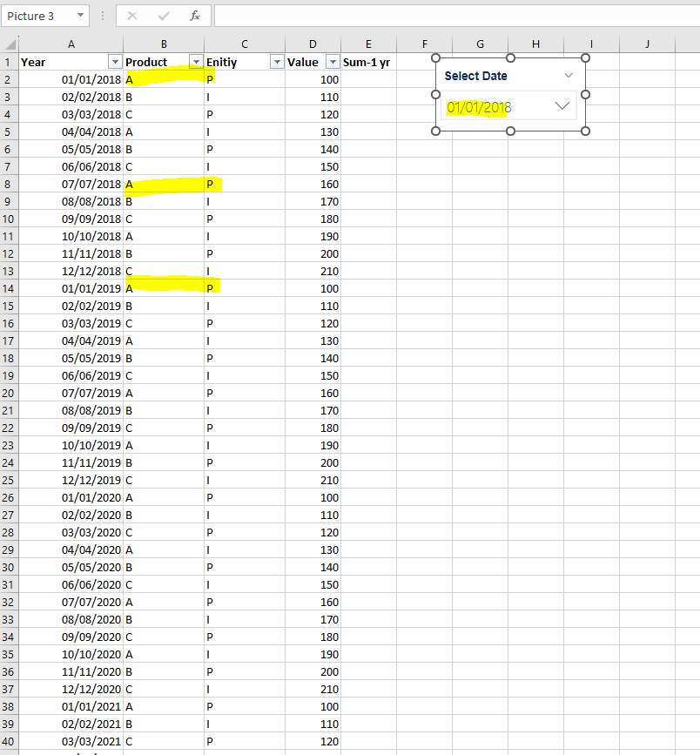
Task: Select Value 120 cell in row 40
Action: click(313, 742)
